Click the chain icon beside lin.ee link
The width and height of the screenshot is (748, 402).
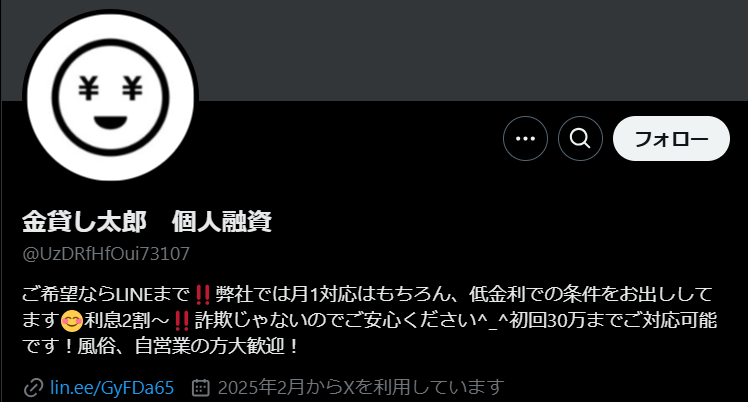pyautogui.click(x=33, y=388)
